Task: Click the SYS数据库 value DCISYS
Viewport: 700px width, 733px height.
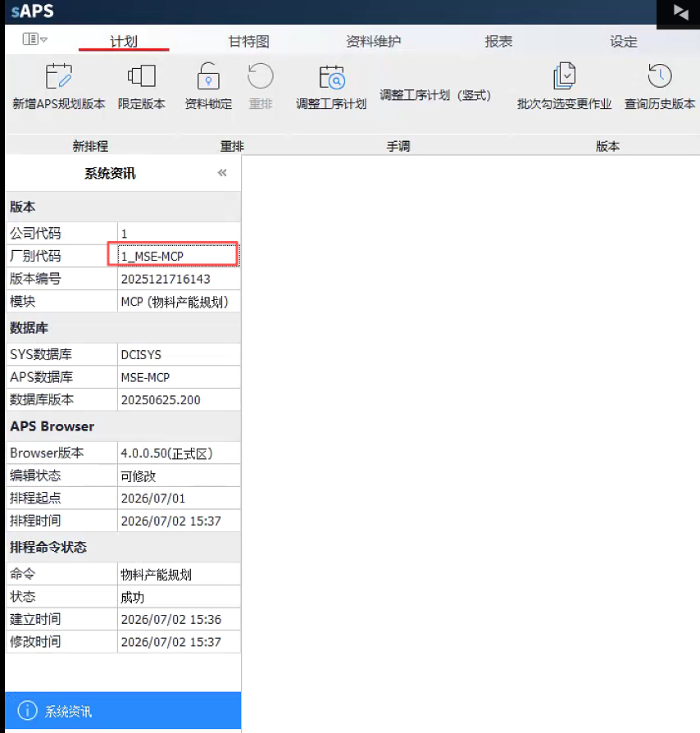Action: (179, 354)
